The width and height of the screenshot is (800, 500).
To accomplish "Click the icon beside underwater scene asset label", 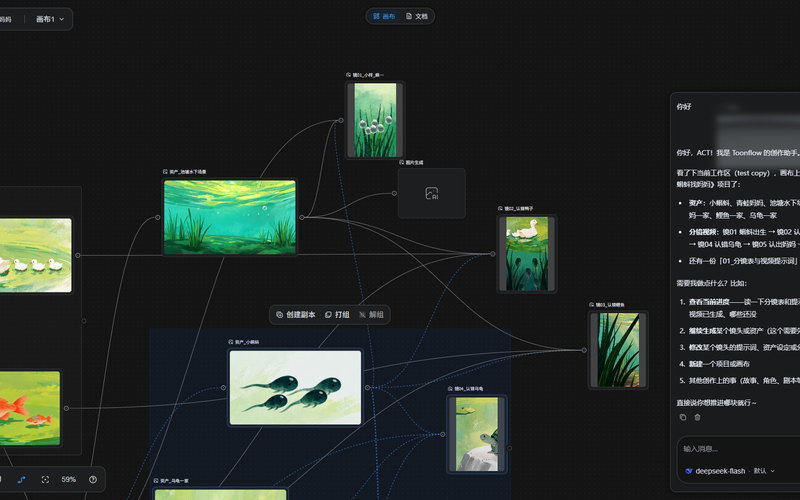I will pyautogui.click(x=165, y=172).
